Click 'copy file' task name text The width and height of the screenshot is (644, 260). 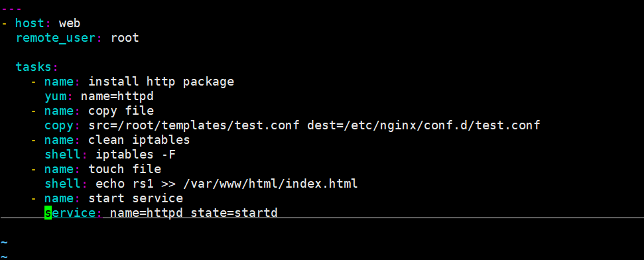121,111
